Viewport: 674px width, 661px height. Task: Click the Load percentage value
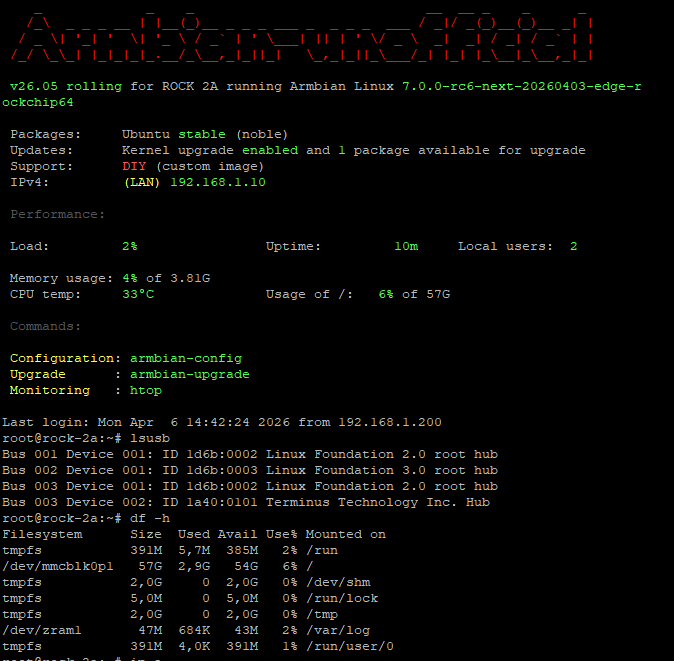[x=130, y=246]
